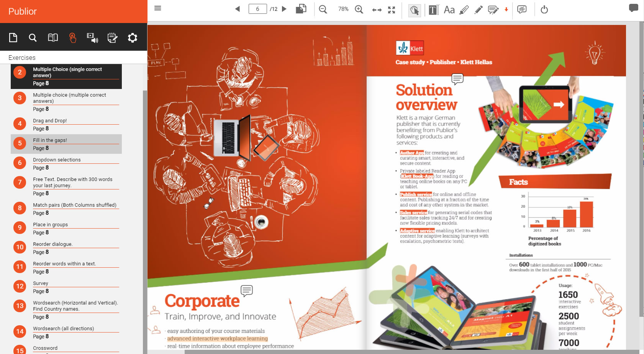
Task: Open the font size Aa tool
Action: pos(449,10)
